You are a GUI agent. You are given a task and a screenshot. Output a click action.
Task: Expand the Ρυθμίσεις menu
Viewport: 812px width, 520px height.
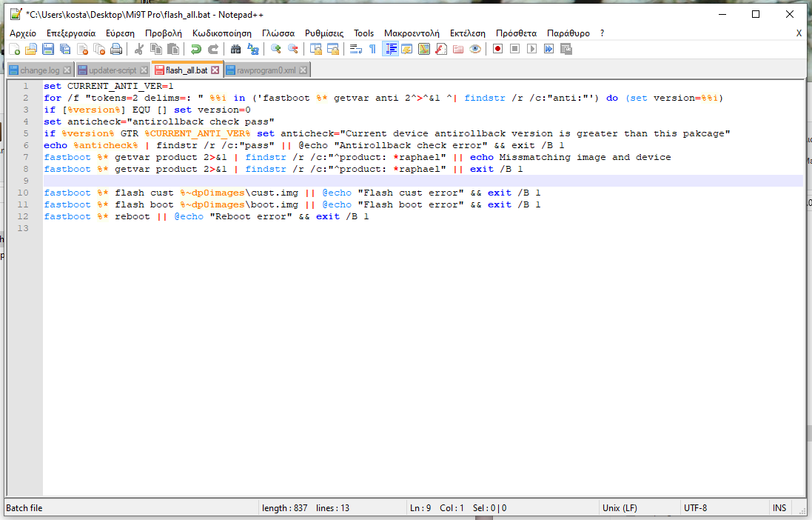[x=324, y=33]
